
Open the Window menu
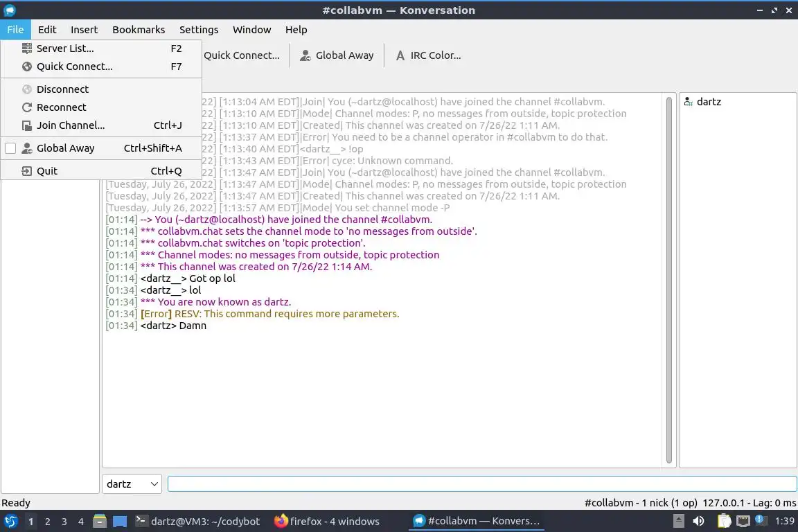coord(252,30)
